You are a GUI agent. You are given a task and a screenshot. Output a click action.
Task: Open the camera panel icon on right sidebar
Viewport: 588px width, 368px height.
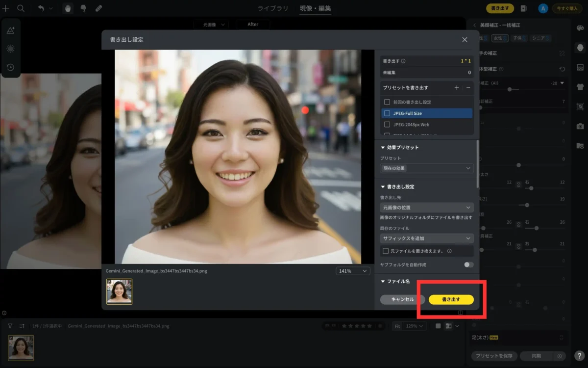pos(580,126)
